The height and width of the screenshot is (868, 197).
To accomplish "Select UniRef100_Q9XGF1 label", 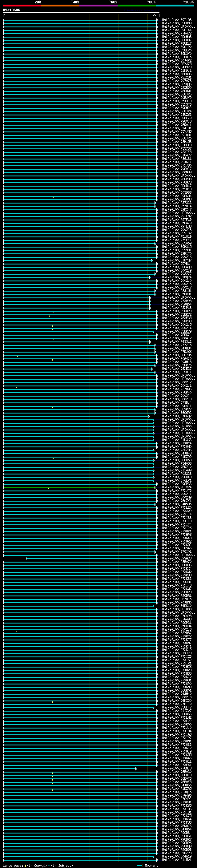I will pyautogui.click(x=177, y=162).
